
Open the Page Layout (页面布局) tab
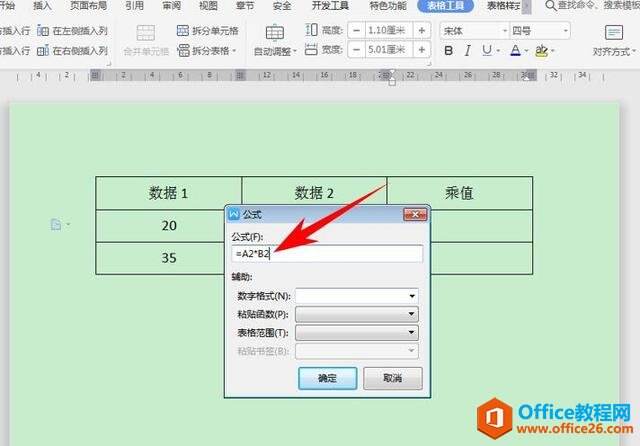88,6
